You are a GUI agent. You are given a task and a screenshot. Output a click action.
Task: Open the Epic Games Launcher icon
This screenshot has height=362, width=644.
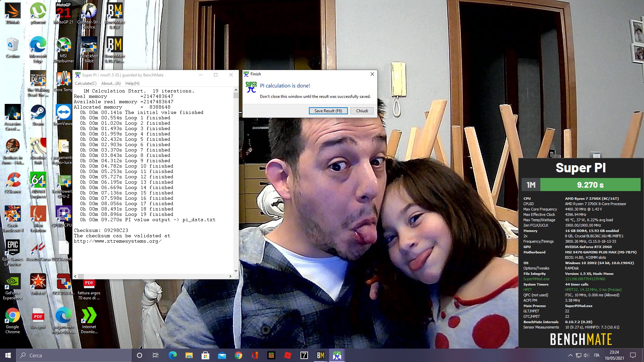13,253
